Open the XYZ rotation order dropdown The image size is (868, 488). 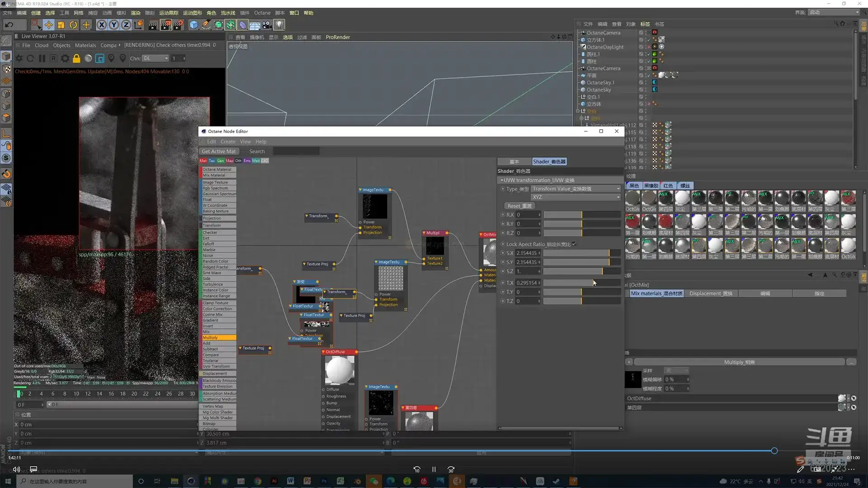[x=576, y=197]
